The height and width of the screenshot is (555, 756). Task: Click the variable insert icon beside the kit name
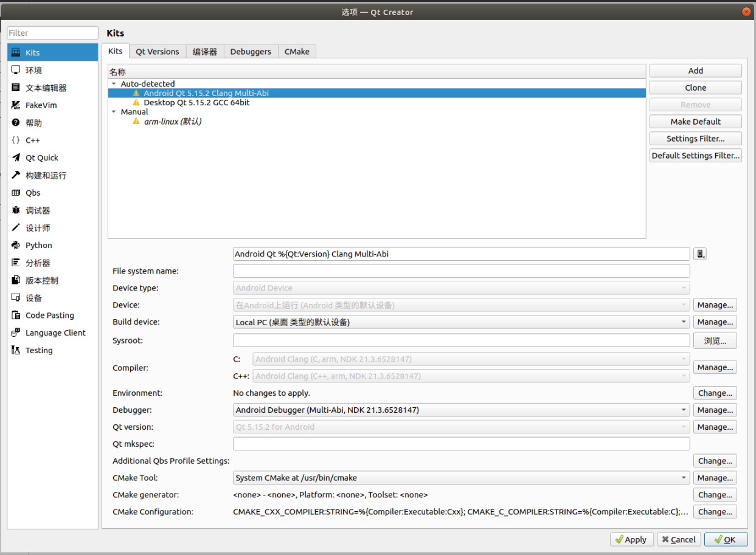[700, 253]
